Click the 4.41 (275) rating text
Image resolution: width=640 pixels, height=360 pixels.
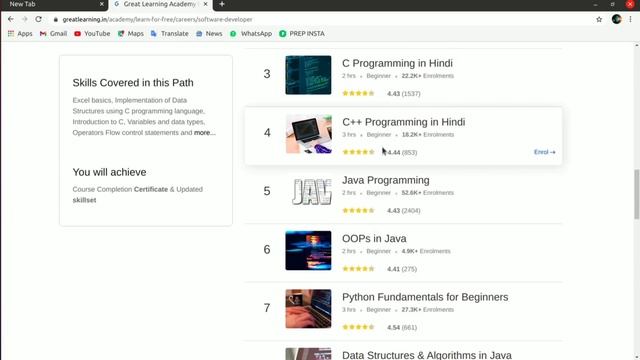402,269
